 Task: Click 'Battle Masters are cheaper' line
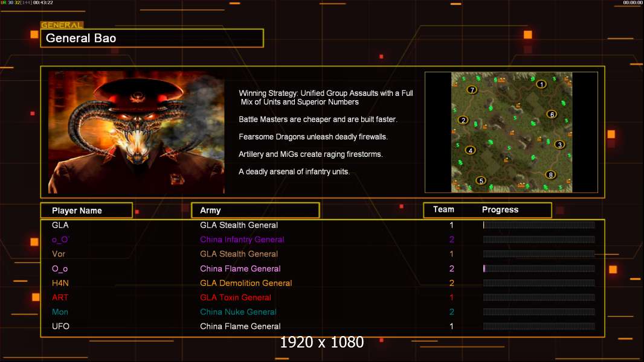[x=318, y=119]
